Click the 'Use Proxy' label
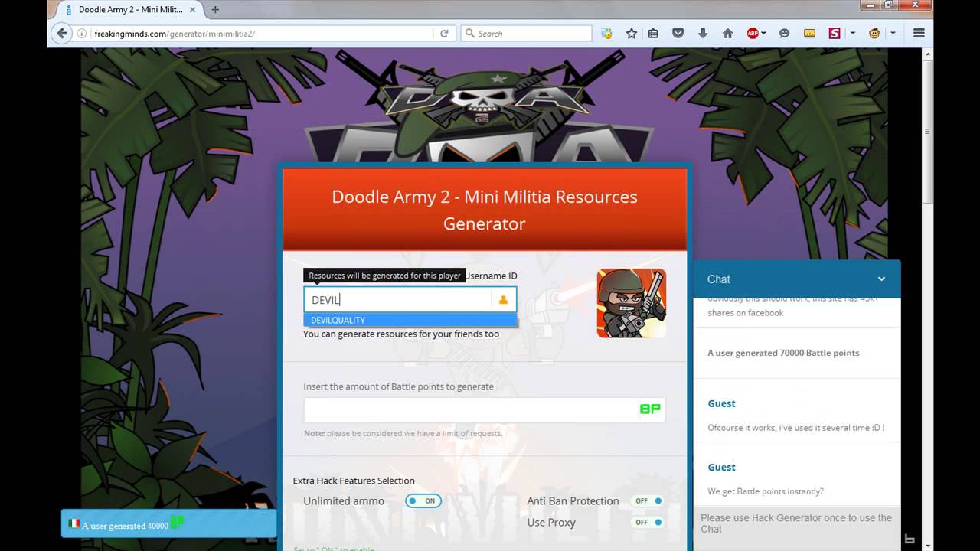Screen dimensions: 980x551 point(551,523)
